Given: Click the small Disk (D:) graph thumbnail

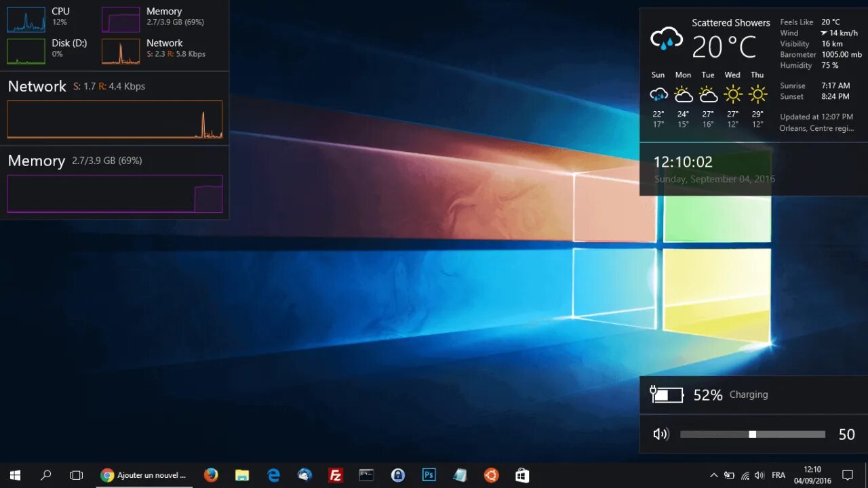Looking at the screenshot, I should 26,52.
